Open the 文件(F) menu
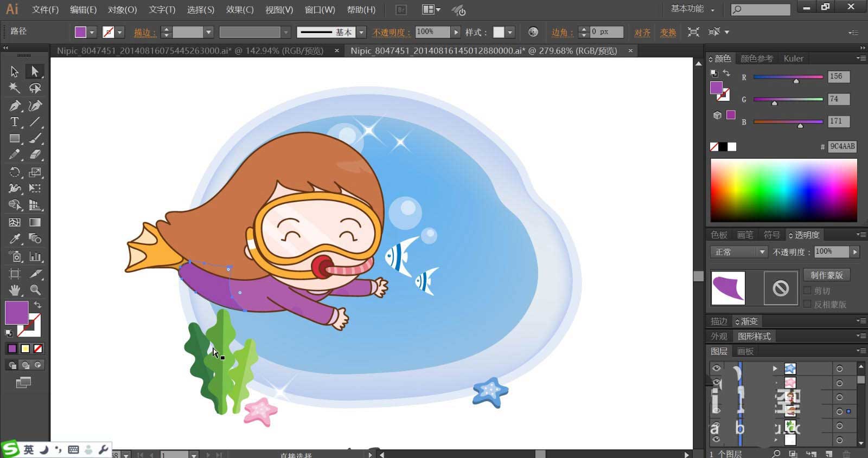 pyautogui.click(x=45, y=10)
